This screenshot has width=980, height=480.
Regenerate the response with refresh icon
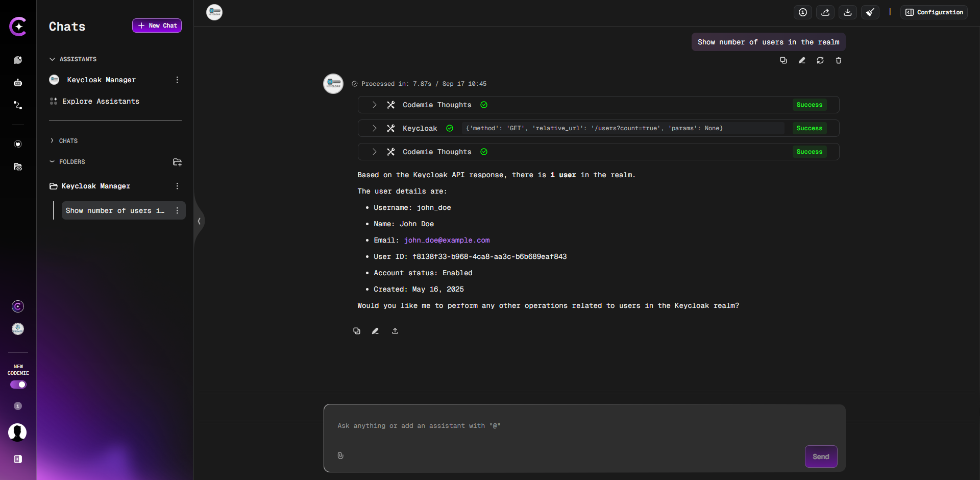pos(820,61)
